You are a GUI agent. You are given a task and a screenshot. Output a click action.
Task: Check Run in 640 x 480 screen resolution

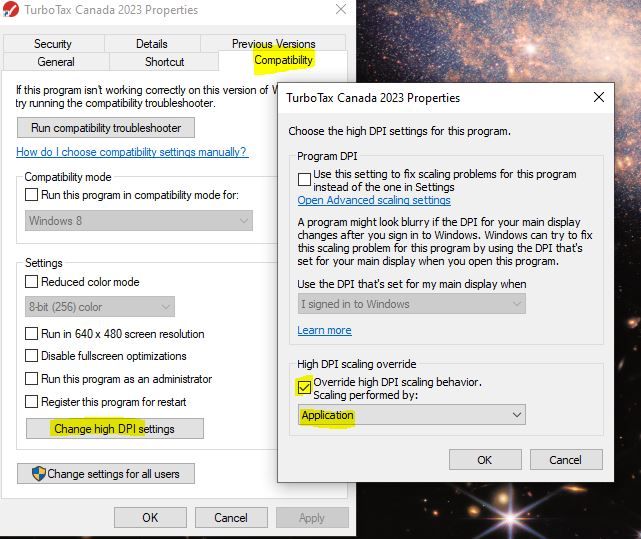31,333
